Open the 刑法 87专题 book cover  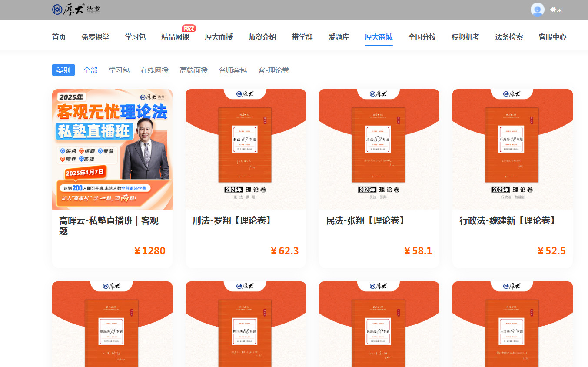245,145
